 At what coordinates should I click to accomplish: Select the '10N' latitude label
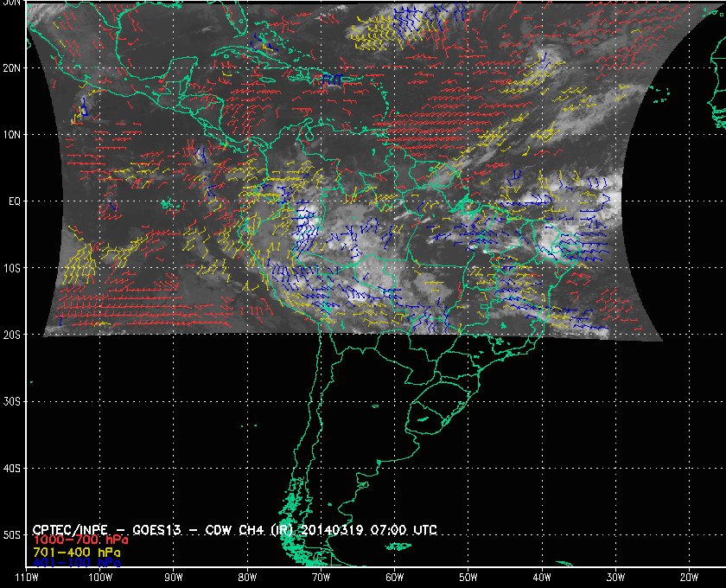12,135
